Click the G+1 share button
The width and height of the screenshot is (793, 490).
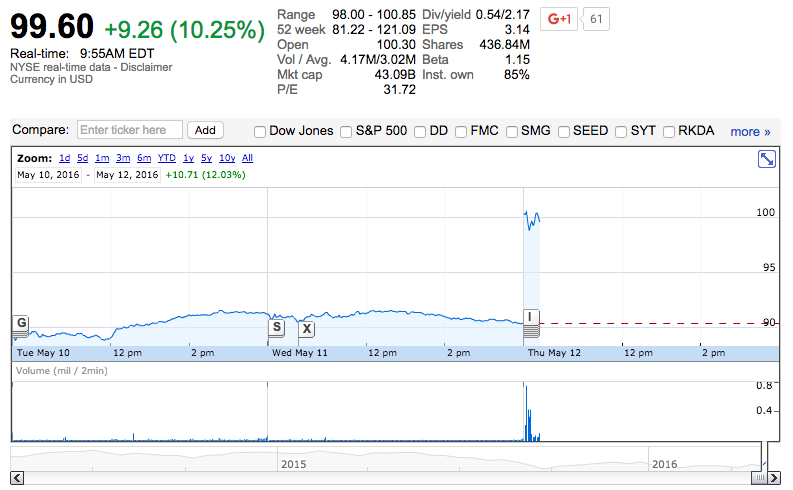tap(559, 19)
